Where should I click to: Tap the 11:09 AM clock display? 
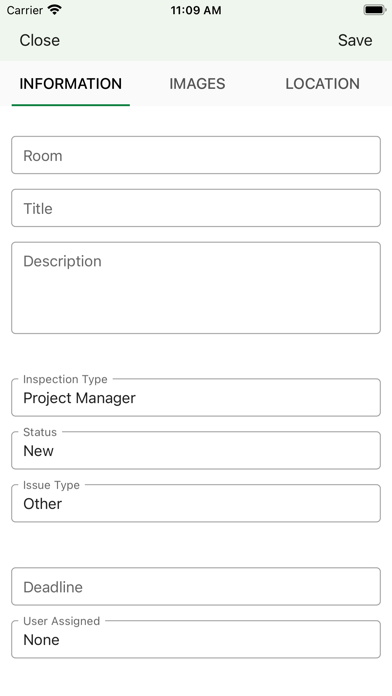196,10
